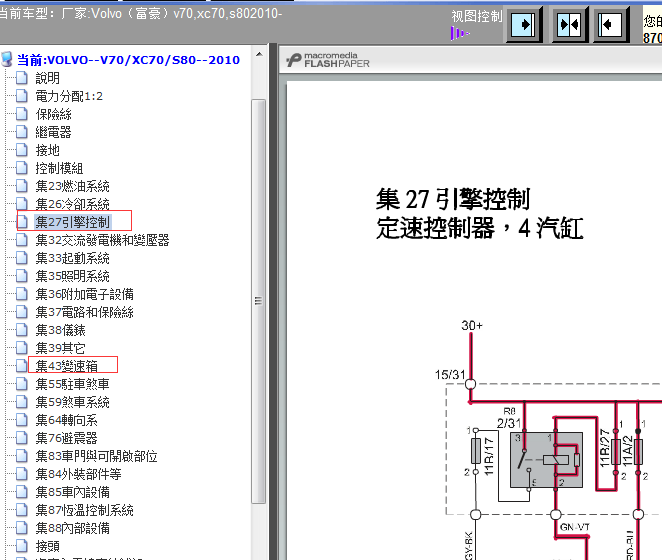Image resolution: width=662 pixels, height=560 pixels.
Task: Click document icon beside 集23燃油系統
Action: [x=22, y=186]
